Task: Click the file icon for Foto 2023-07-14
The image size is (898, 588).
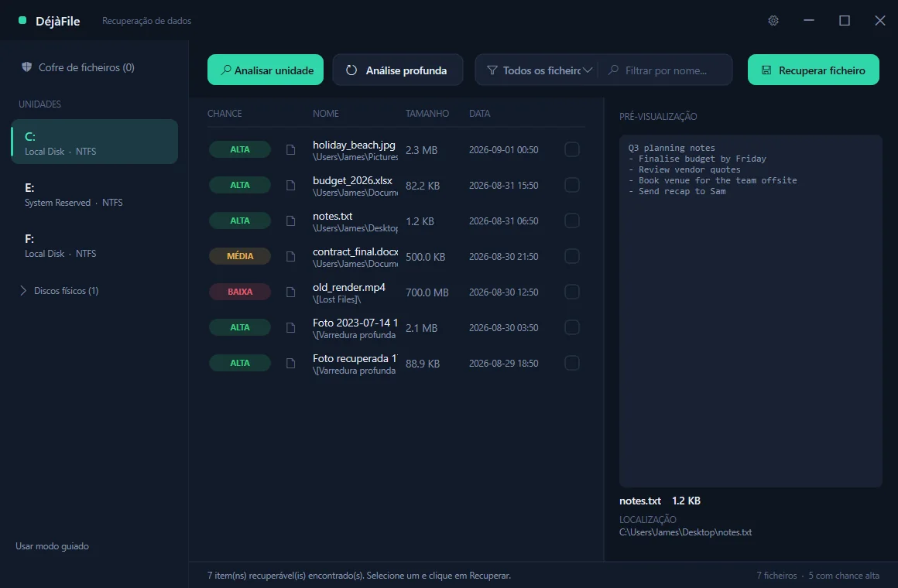Action: click(291, 327)
